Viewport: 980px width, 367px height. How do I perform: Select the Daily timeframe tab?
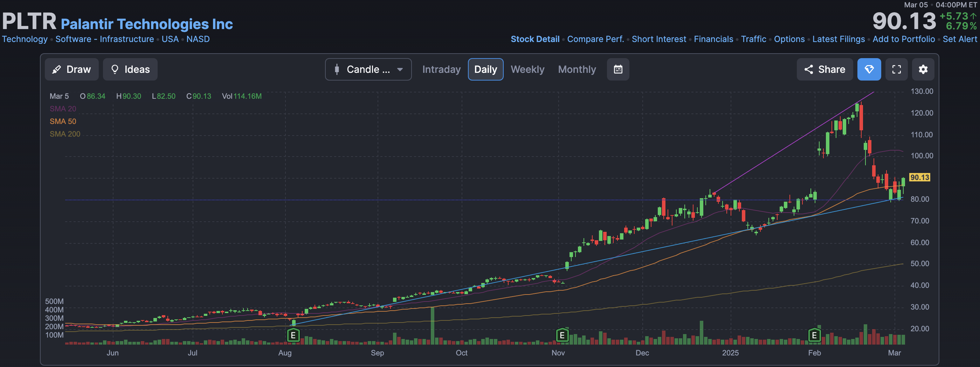[x=485, y=69]
